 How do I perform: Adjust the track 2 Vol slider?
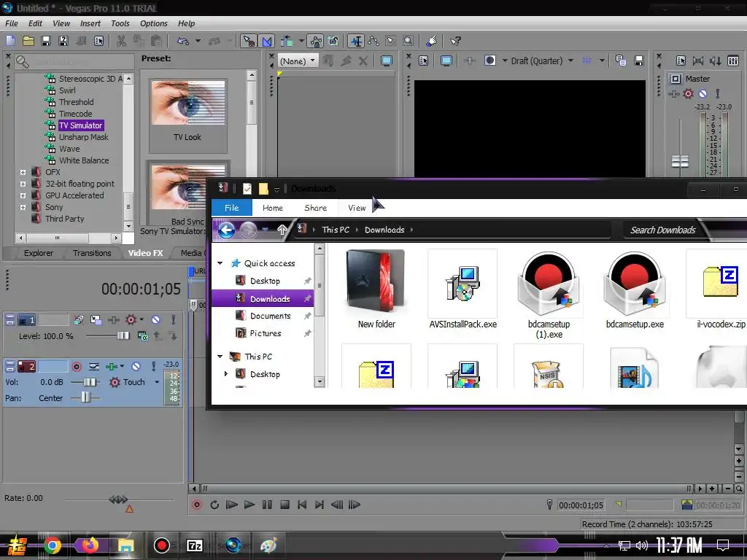89,382
